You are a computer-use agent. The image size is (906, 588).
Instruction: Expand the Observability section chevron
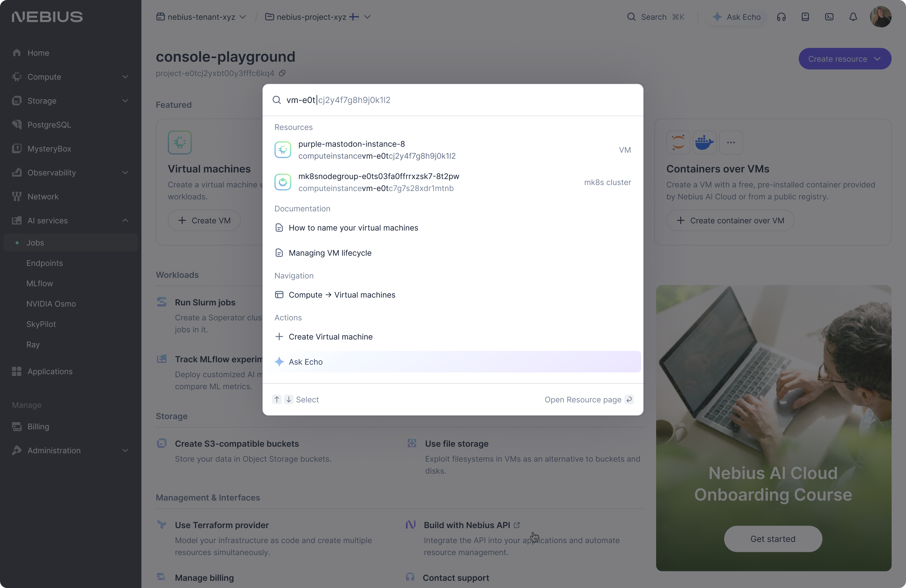pos(125,173)
